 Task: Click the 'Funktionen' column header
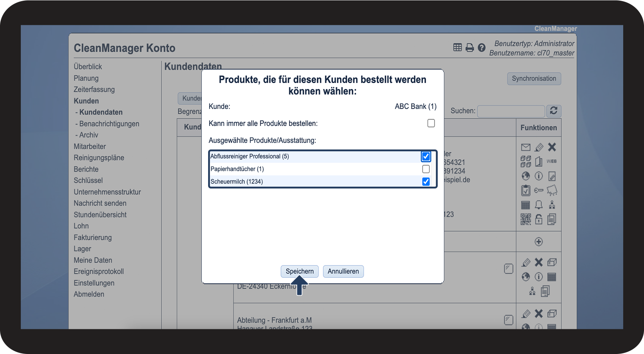click(539, 128)
